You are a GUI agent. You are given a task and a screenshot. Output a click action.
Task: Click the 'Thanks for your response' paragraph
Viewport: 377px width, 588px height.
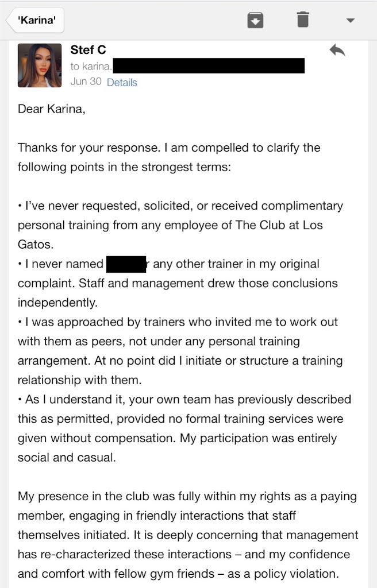point(169,157)
